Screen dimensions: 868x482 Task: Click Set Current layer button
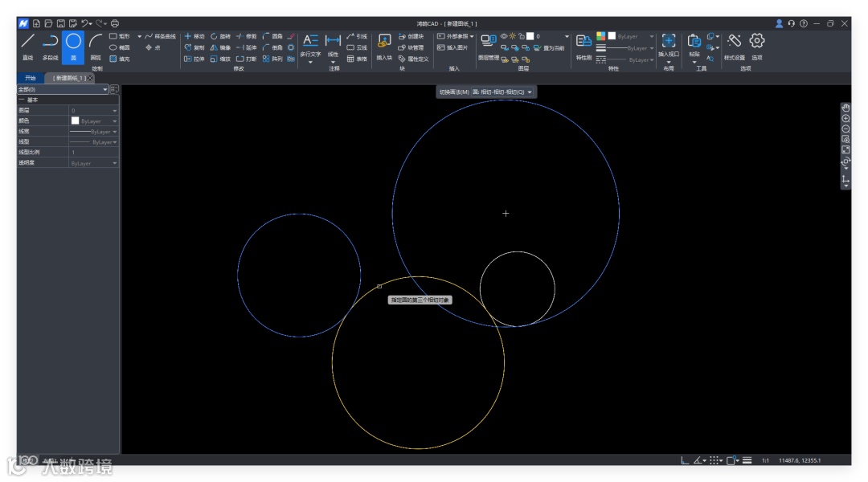[x=549, y=47]
